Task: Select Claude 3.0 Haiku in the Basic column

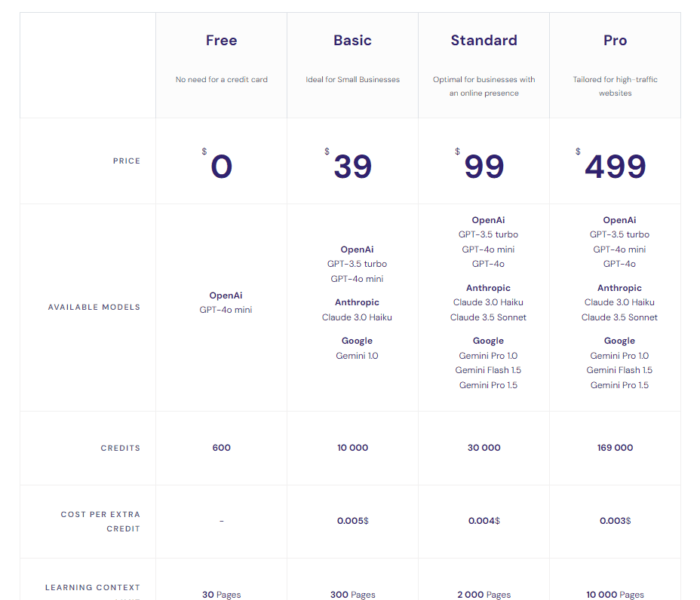Action: (357, 317)
